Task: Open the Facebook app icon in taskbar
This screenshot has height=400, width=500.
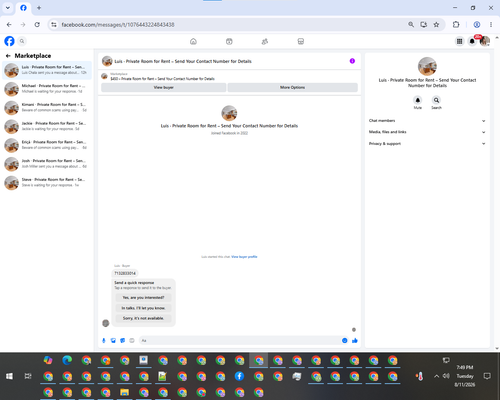Action: (x=239, y=376)
